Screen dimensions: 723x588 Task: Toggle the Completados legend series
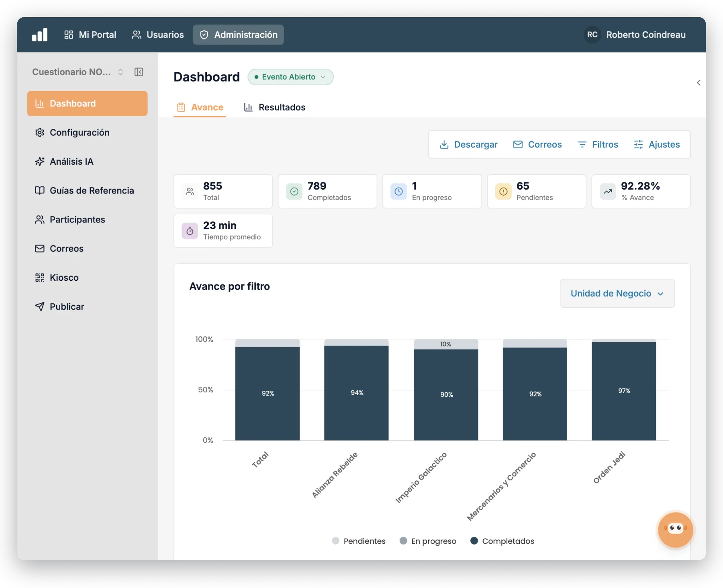(502, 541)
